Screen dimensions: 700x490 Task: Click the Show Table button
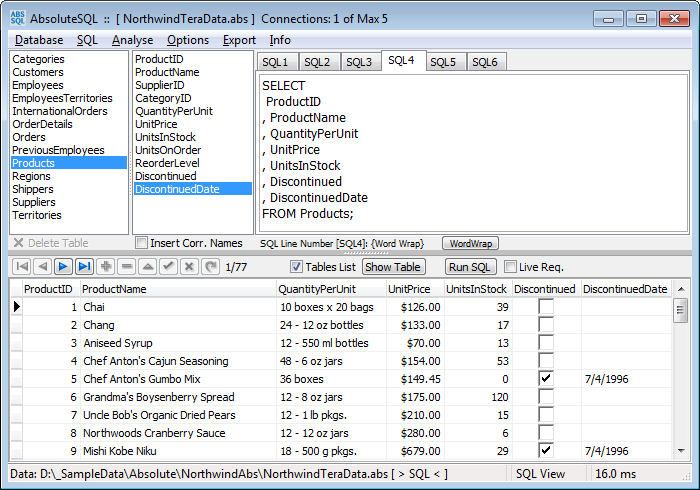pyautogui.click(x=393, y=267)
